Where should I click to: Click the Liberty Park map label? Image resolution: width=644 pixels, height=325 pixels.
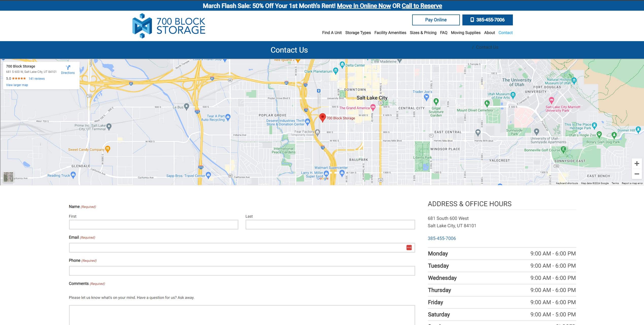tap(422, 157)
